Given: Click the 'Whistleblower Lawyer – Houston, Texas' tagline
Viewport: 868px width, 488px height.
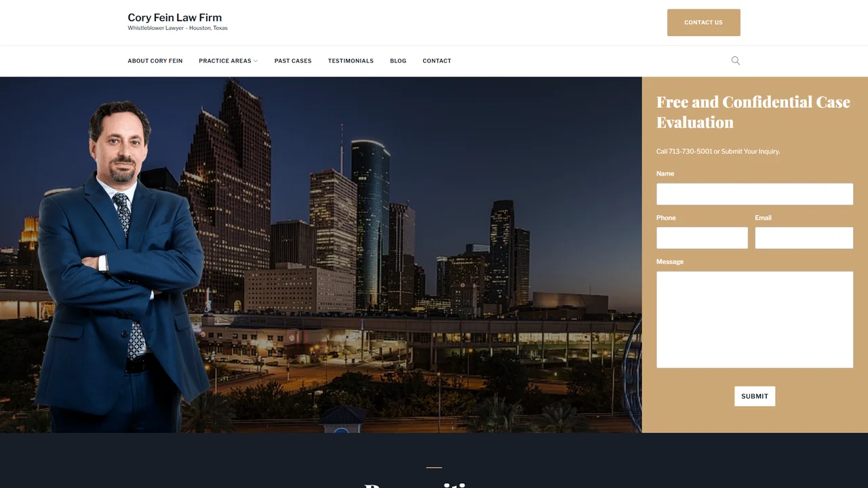Looking at the screenshot, I should click(x=178, y=28).
